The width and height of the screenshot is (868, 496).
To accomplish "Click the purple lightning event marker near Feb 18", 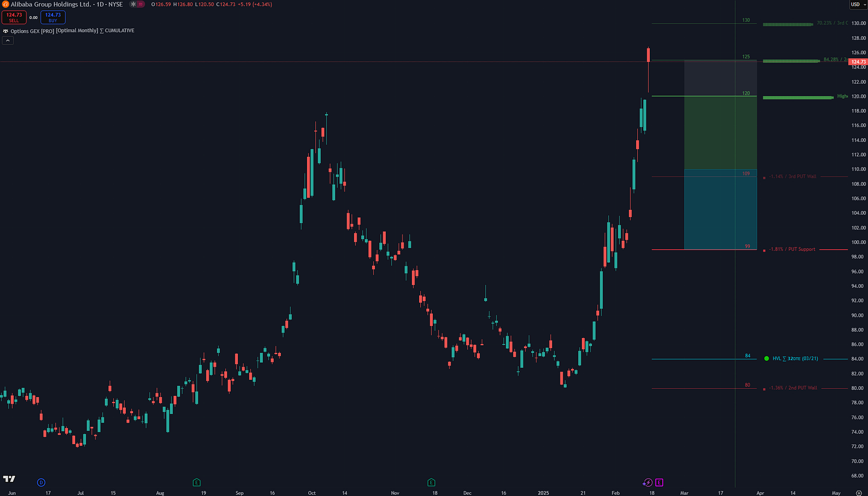I will [648, 482].
